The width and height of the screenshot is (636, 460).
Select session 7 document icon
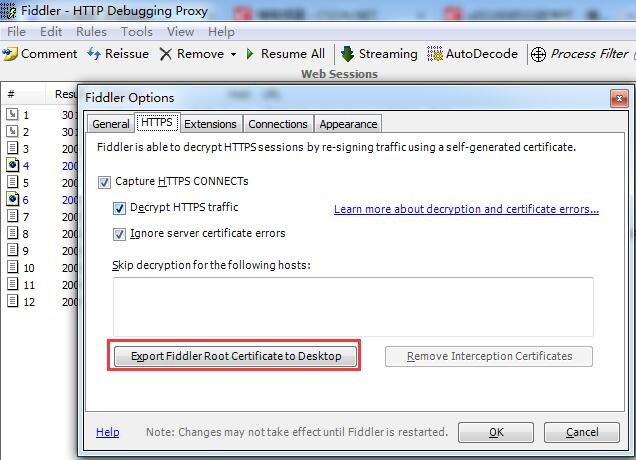coord(13,216)
